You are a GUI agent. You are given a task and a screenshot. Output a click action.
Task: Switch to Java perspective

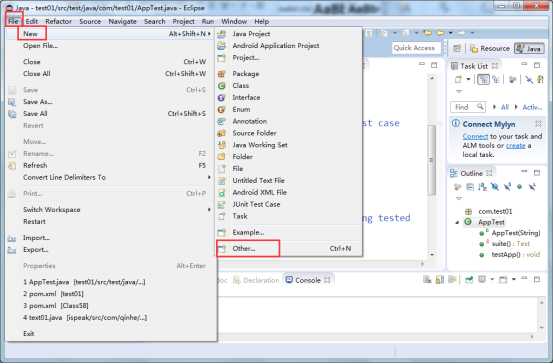click(529, 49)
